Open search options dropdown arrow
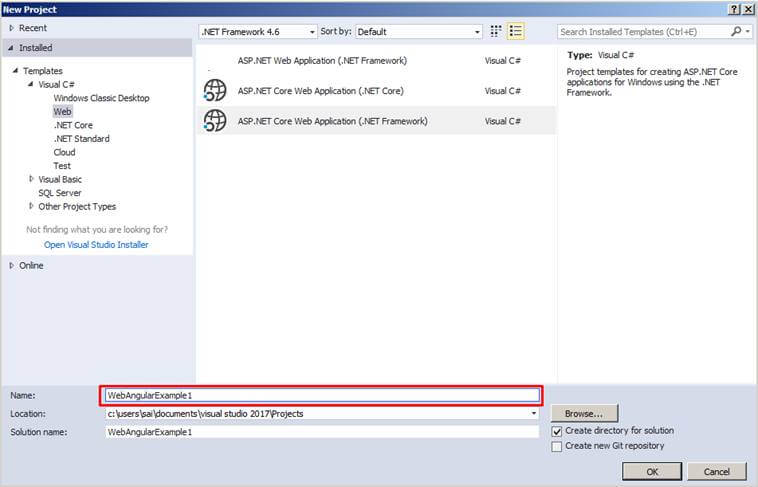 [748, 31]
